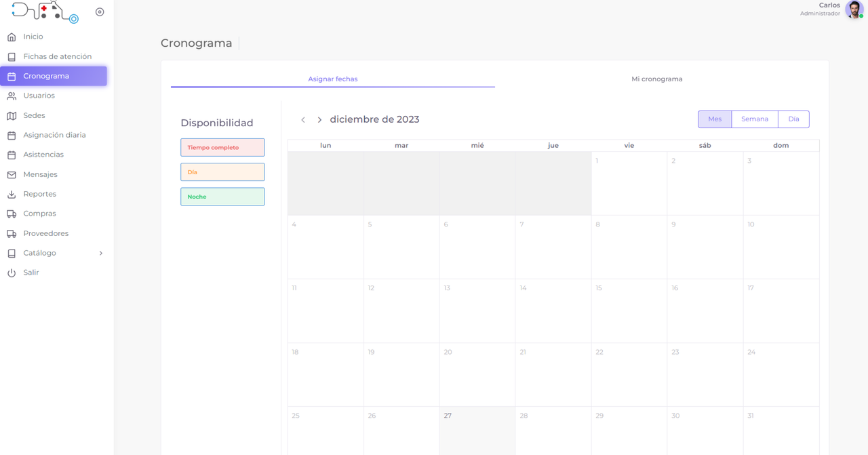868x455 pixels.
Task: Advance to next month arrow
Action: [x=319, y=120]
